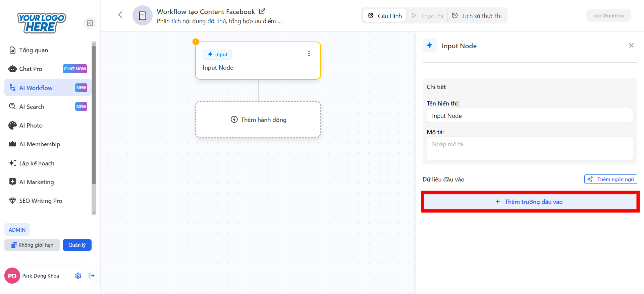The image size is (644, 294).
Task: Collapse the sidebar with the panel icon
Action: [90, 23]
